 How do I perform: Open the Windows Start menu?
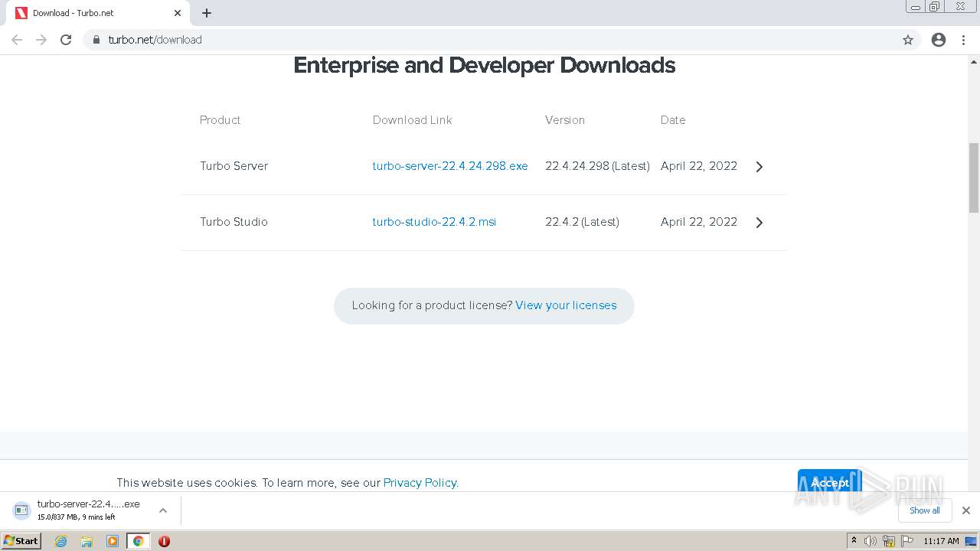(x=21, y=541)
